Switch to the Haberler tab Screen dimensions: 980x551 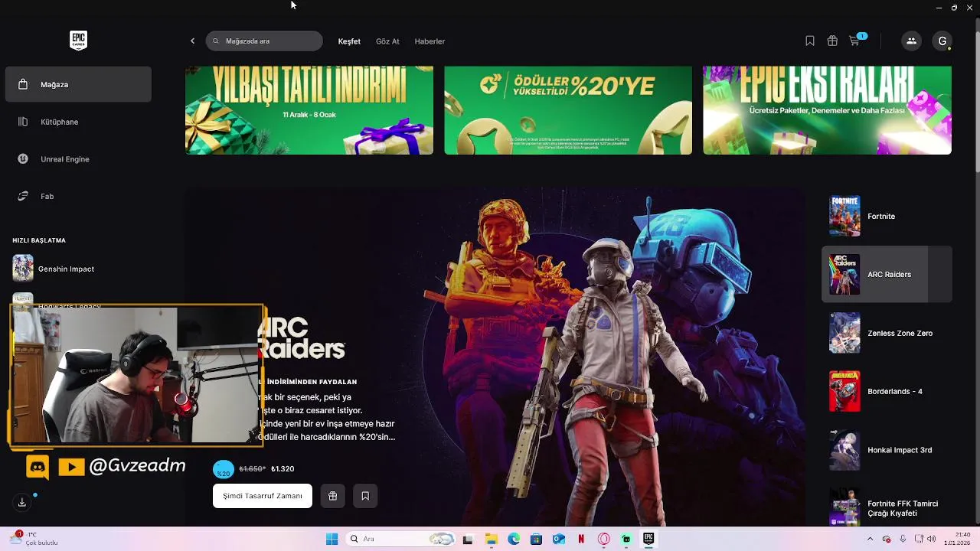(x=430, y=41)
